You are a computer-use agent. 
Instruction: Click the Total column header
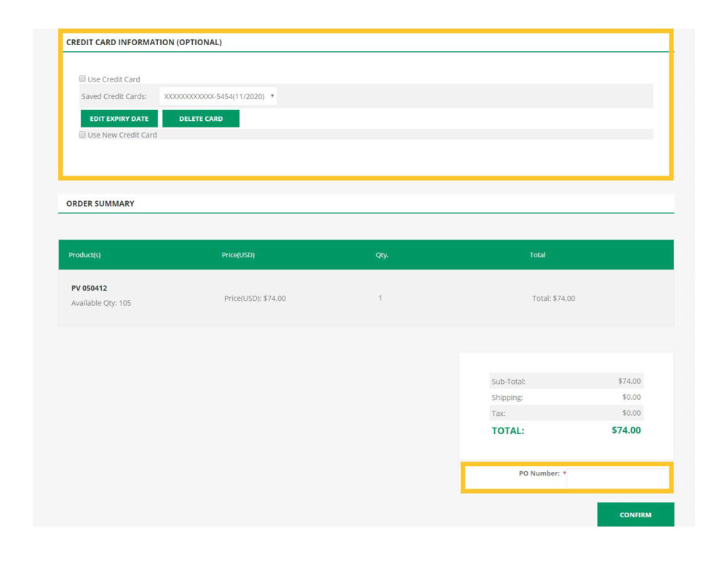(x=537, y=255)
